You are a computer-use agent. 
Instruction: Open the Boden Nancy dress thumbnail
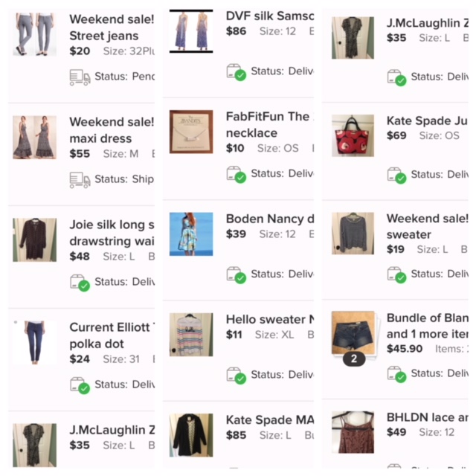pyautogui.click(x=191, y=234)
